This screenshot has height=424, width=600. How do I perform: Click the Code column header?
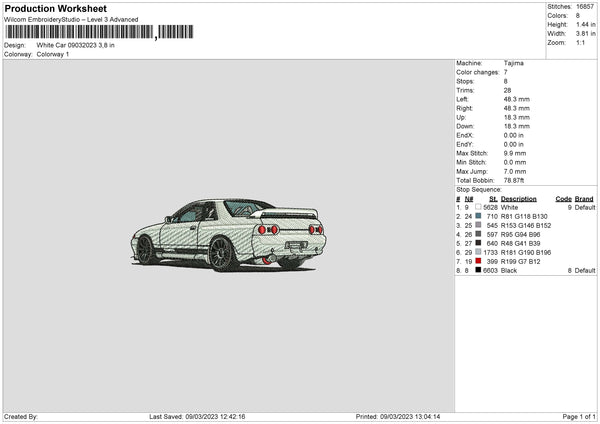563,199
